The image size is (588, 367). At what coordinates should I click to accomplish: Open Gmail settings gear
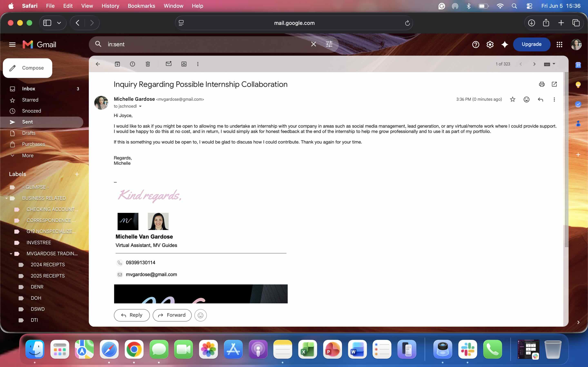coord(490,44)
